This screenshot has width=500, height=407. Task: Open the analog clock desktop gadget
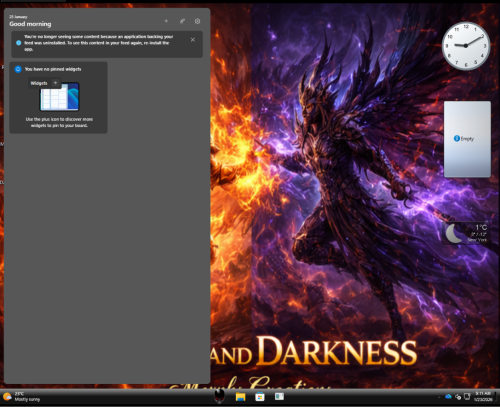[x=466, y=46]
